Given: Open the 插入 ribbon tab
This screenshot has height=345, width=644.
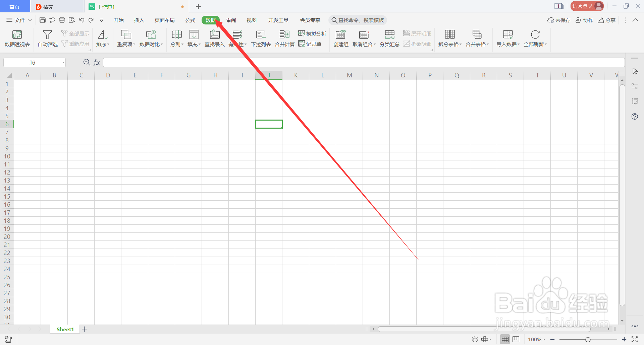Looking at the screenshot, I should pos(139,20).
